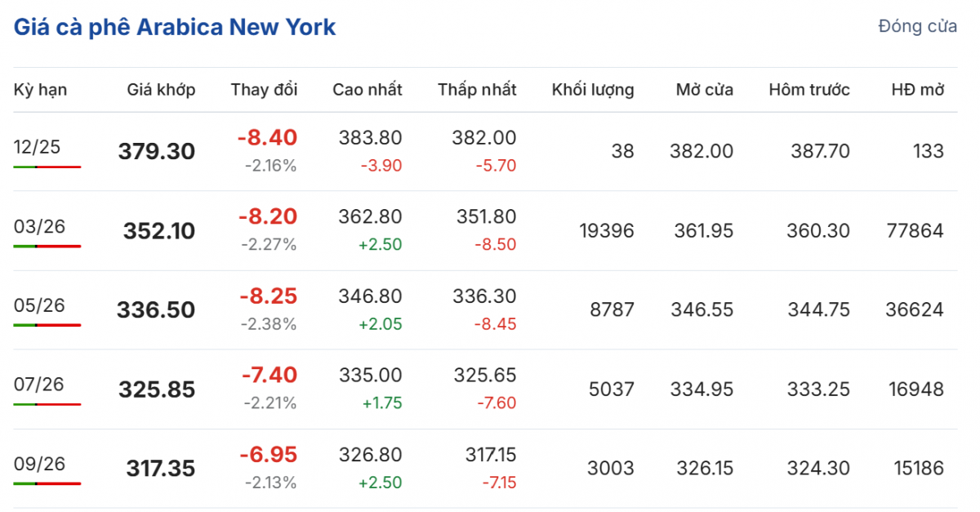
Task: Click the green-red range bar under 03/26
Action: pyautogui.click(x=47, y=246)
